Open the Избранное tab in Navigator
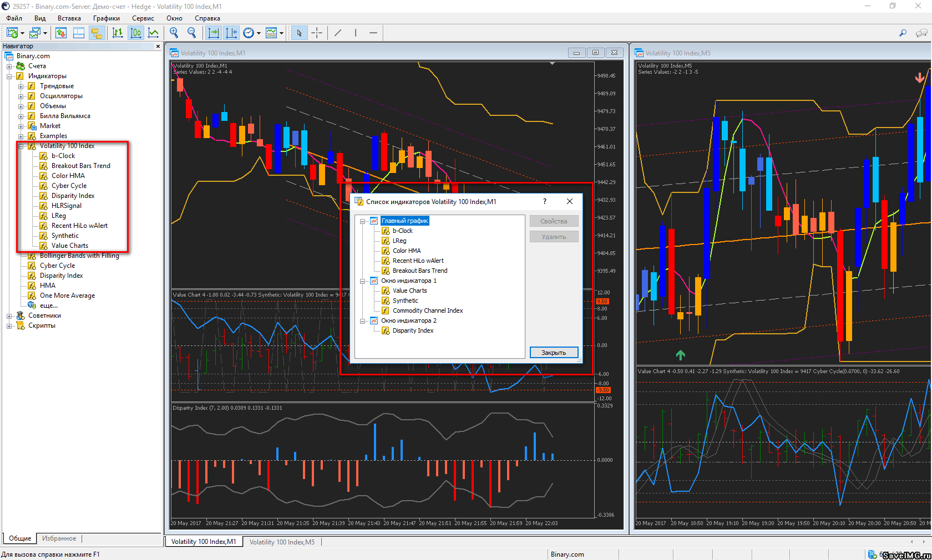The image size is (932, 560). (59, 538)
